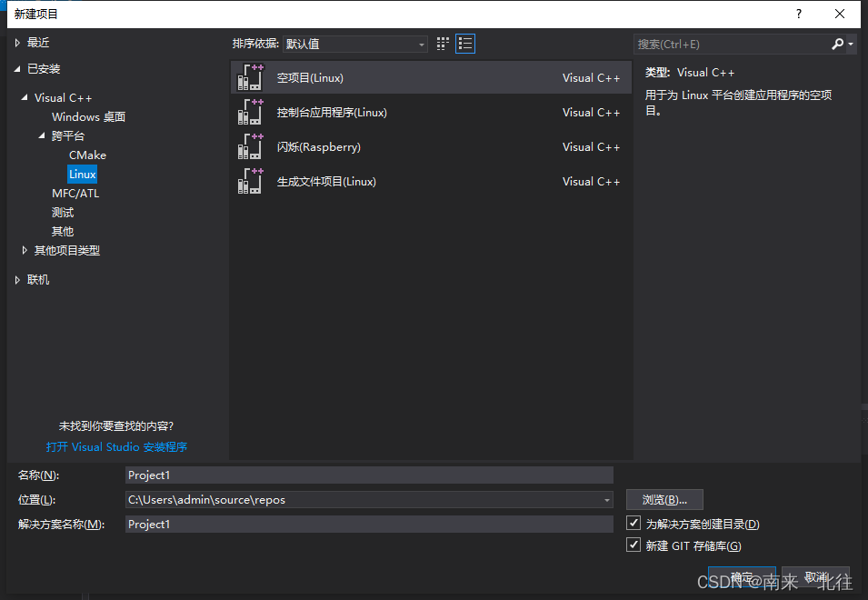Close the 新建项目 dialog
The height and width of the screenshot is (600, 868).
pyautogui.click(x=839, y=14)
